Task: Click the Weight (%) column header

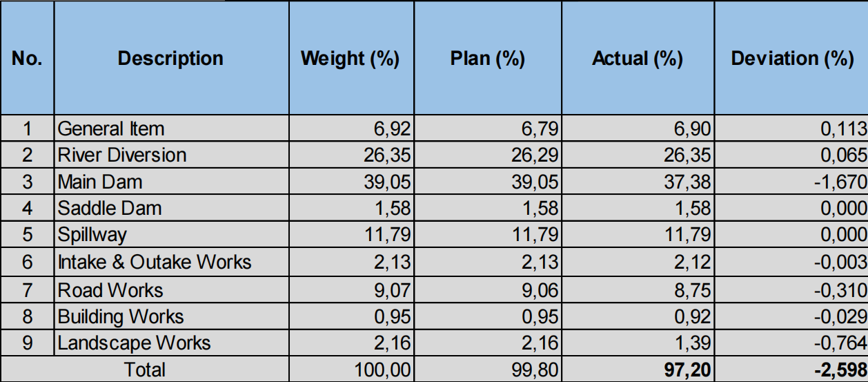Action: pyautogui.click(x=350, y=58)
